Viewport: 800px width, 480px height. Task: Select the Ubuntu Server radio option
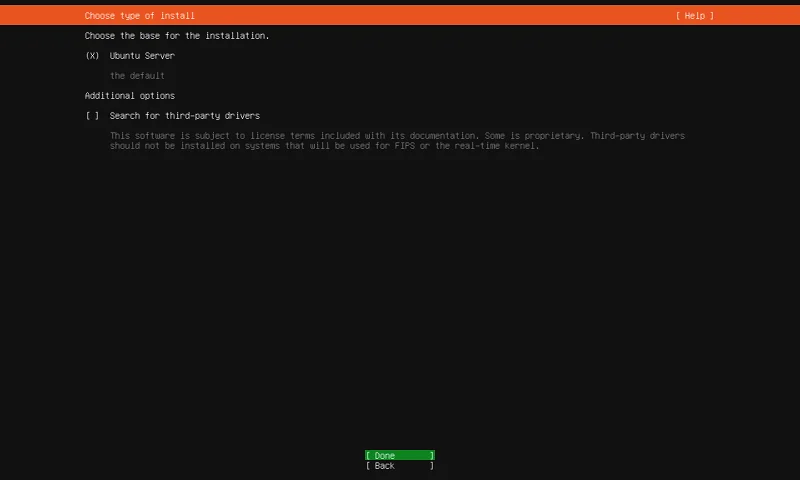[x=92, y=56]
